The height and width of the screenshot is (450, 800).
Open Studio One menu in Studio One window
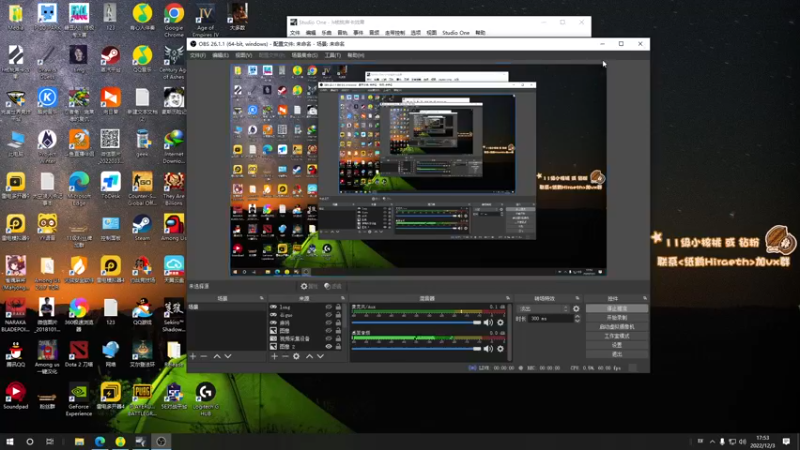pyautogui.click(x=456, y=33)
